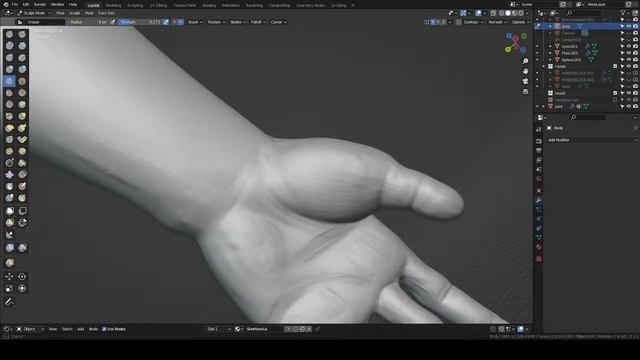Select the active Crease brush tool
640x360 pixels.
pos(9,81)
